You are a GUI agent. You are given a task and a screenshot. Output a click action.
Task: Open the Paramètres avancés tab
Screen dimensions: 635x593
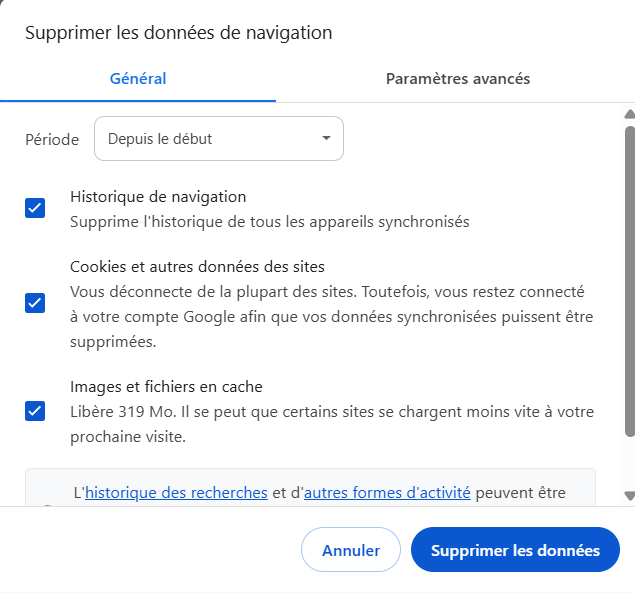coord(458,79)
